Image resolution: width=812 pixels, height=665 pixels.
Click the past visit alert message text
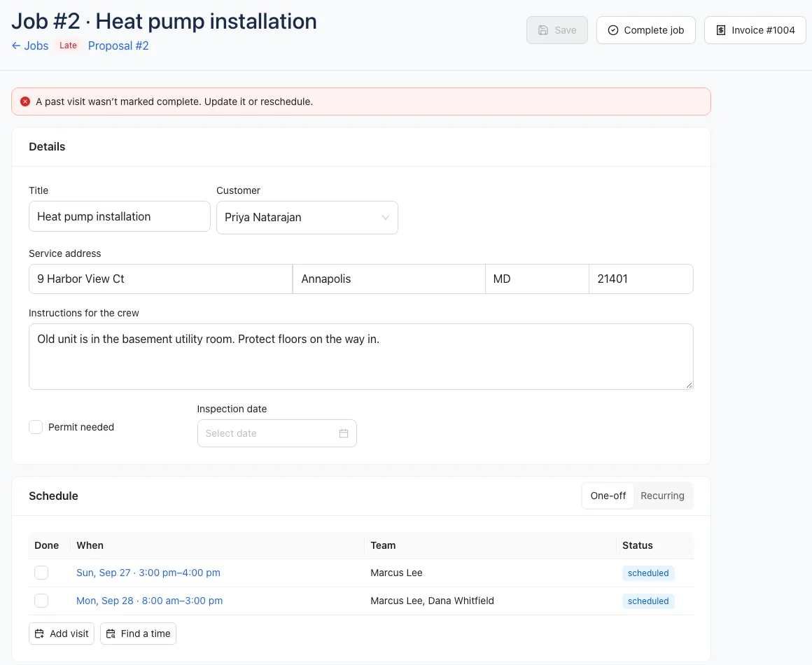coord(174,101)
